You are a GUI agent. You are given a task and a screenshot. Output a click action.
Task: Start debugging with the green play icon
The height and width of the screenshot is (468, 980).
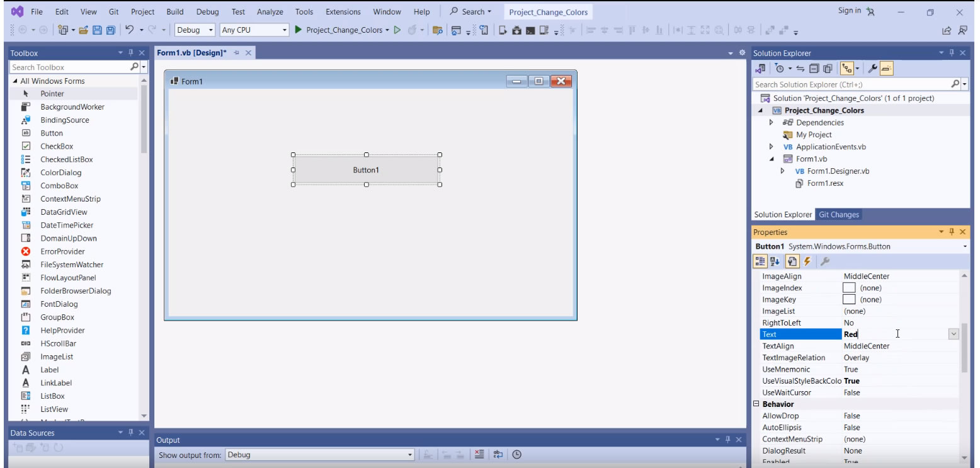[x=299, y=30]
